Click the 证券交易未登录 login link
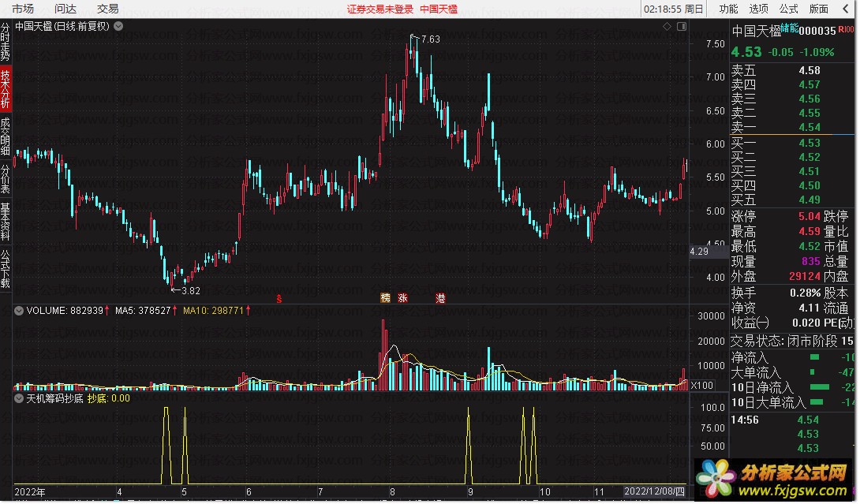 pyautogui.click(x=380, y=9)
